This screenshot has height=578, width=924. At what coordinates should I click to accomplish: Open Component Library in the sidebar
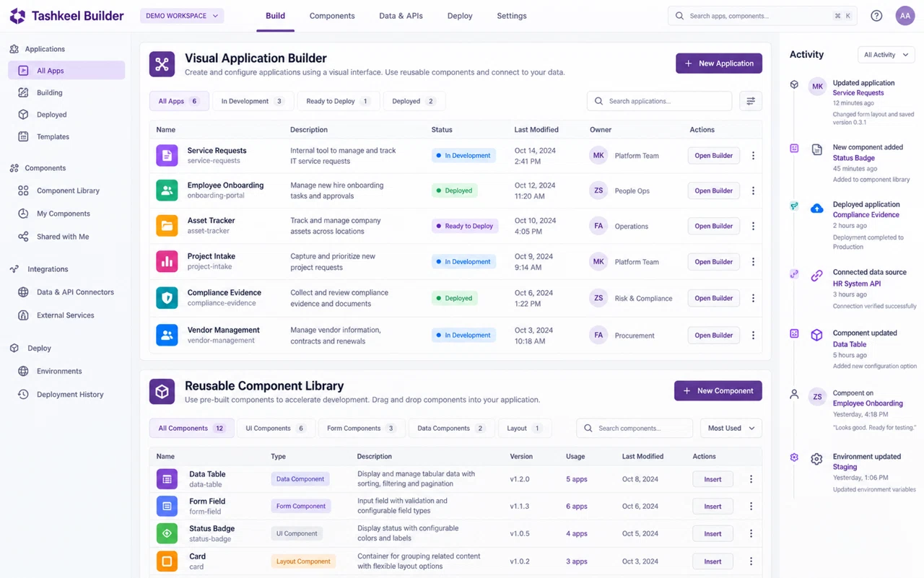(x=67, y=191)
